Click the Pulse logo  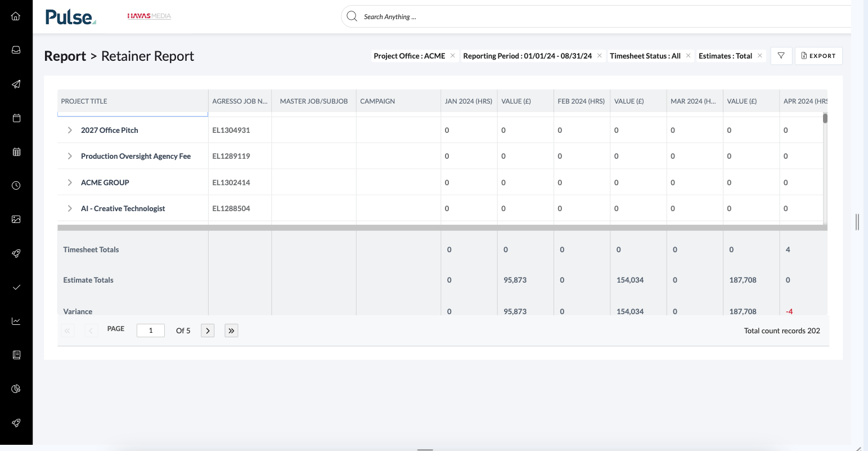(x=71, y=17)
